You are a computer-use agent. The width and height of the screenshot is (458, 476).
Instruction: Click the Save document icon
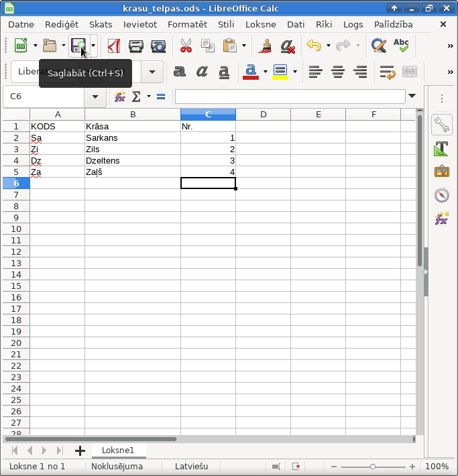pos(78,46)
